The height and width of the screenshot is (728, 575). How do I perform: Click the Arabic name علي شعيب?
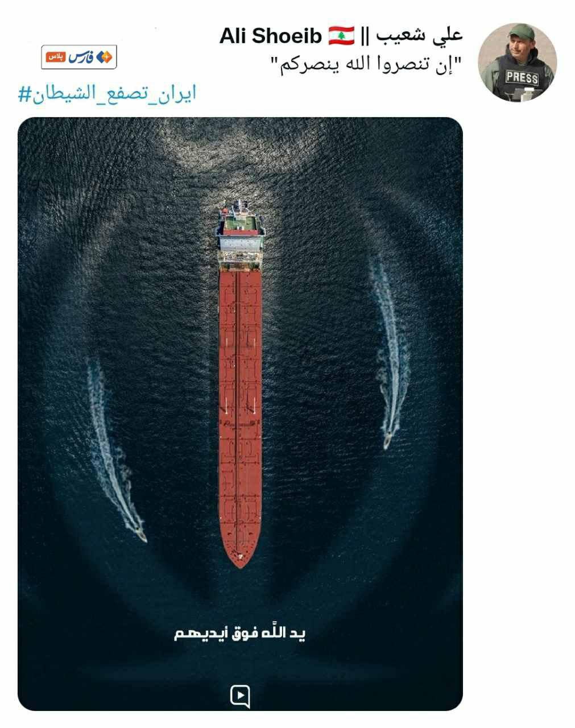point(419,35)
